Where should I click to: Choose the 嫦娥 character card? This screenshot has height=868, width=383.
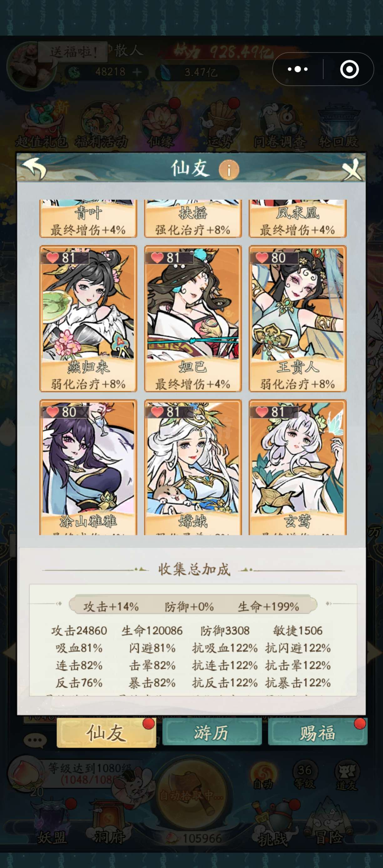click(193, 467)
